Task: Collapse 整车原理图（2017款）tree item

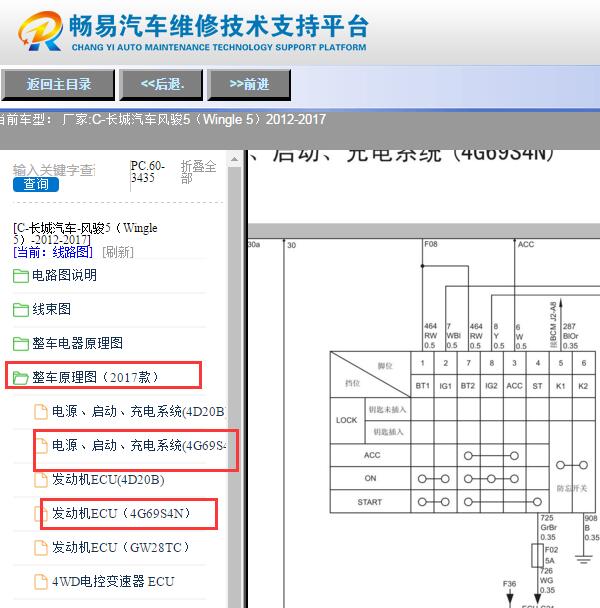Action: [x=95, y=377]
